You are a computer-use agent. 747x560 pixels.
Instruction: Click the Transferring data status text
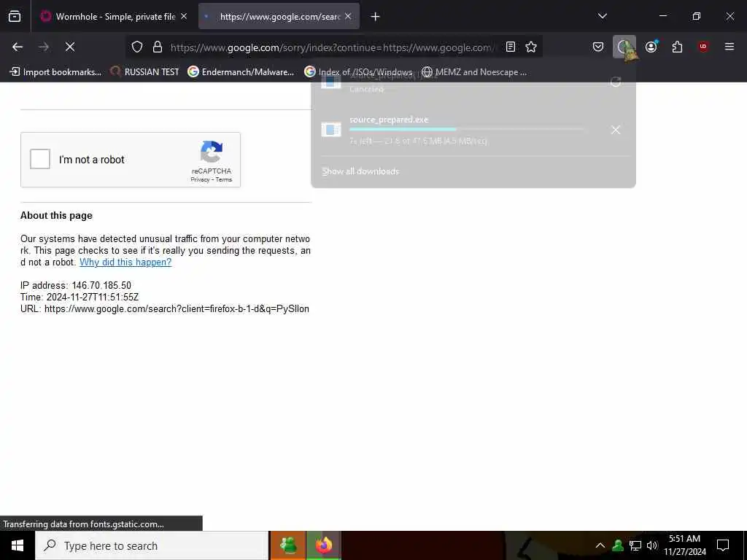pos(83,524)
